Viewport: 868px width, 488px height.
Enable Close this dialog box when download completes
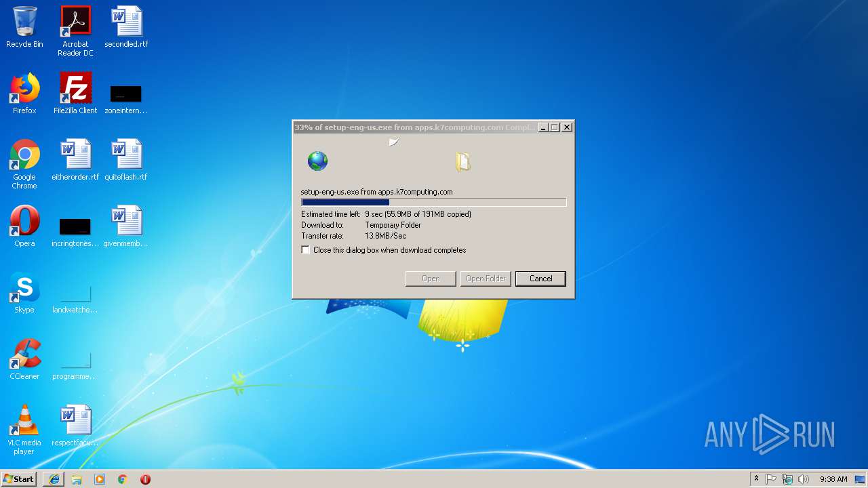(x=306, y=250)
